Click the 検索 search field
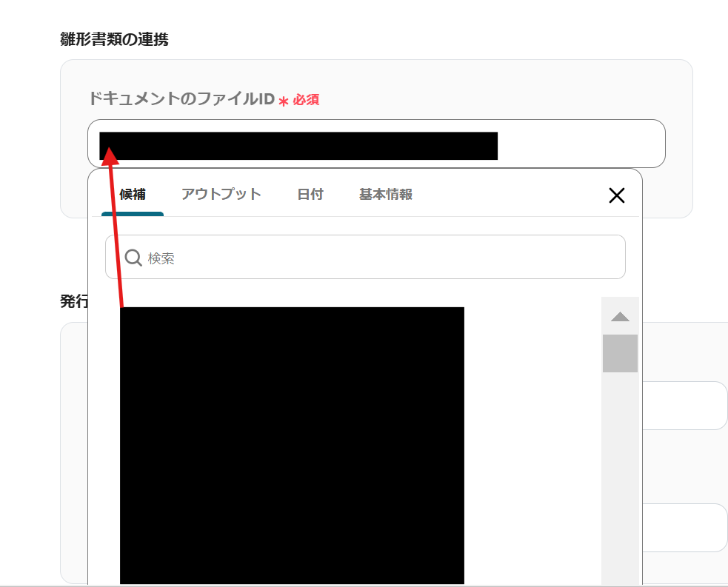The width and height of the screenshot is (728, 587). pyautogui.click(x=365, y=257)
